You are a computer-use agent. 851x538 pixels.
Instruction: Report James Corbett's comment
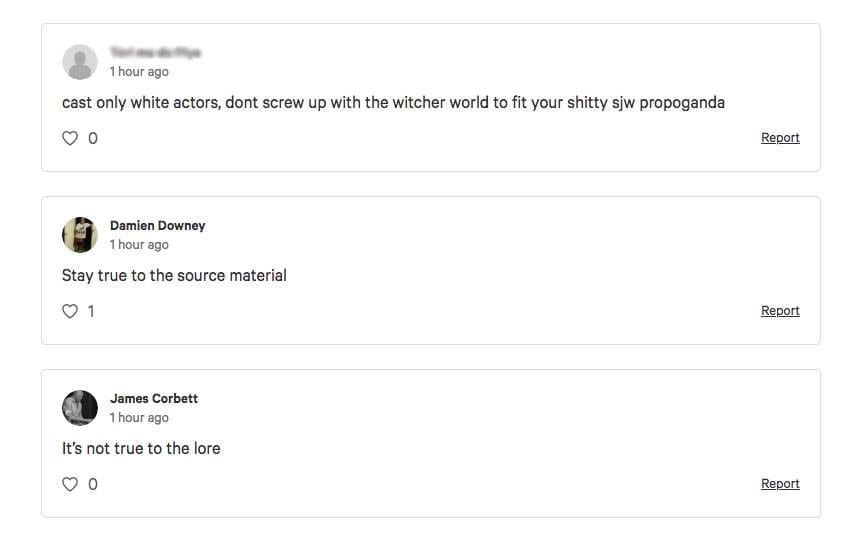780,484
